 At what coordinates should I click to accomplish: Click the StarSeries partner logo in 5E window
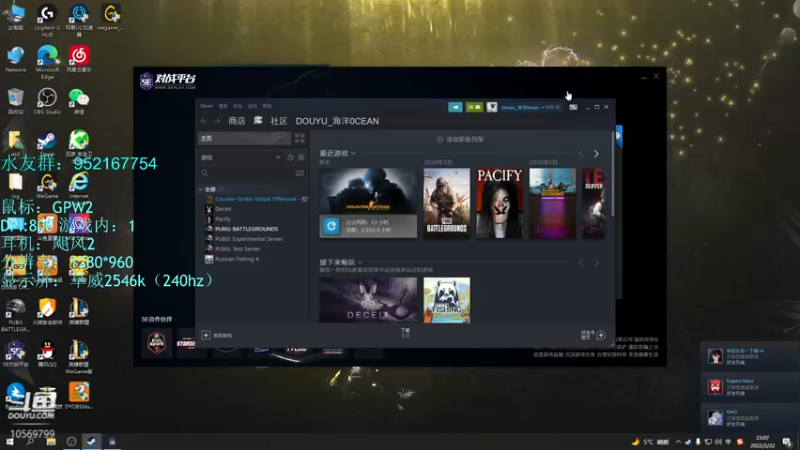[x=186, y=343]
